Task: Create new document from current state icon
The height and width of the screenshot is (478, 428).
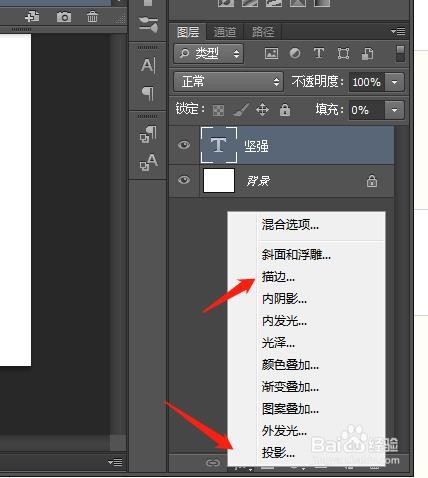Action: pyautogui.click(x=32, y=16)
